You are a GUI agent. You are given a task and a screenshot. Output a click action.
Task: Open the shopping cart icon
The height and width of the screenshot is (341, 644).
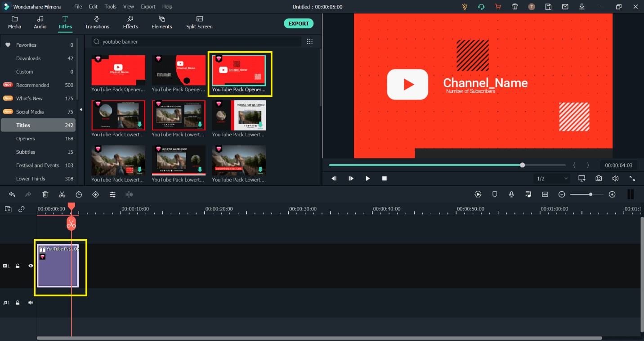point(497,7)
